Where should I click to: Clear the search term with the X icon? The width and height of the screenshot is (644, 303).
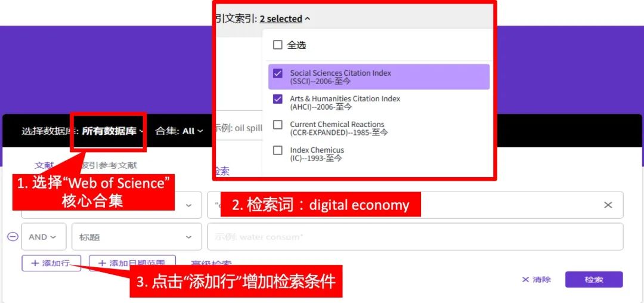coord(608,205)
